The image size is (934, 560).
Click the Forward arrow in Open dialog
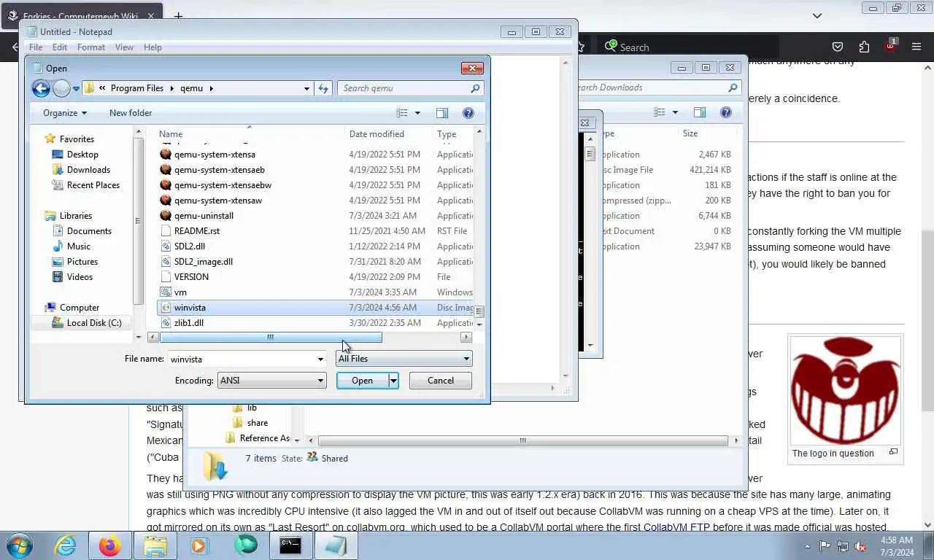pyautogui.click(x=61, y=88)
